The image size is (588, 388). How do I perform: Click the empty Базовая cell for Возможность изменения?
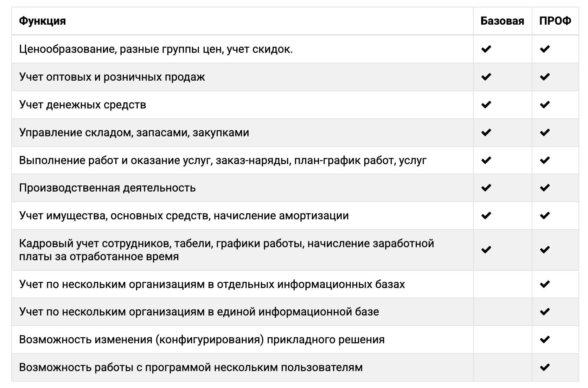[502, 339]
